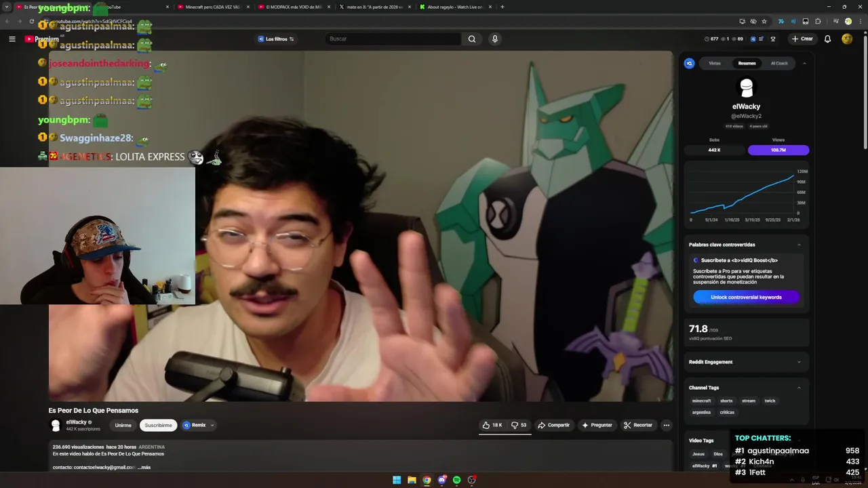This screenshot has height=488, width=868.
Task: Click Unirme button
Action: pyautogui.click(x=123, y=425)
